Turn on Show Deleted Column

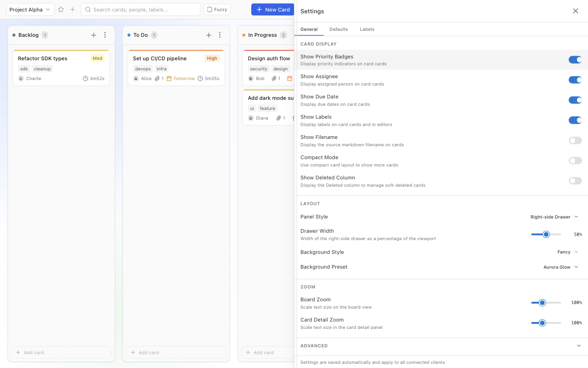pos(575,181)
